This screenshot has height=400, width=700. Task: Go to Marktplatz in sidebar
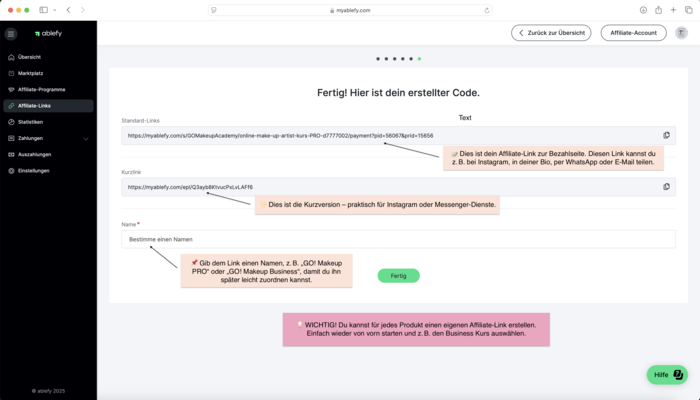click(31, 73)
